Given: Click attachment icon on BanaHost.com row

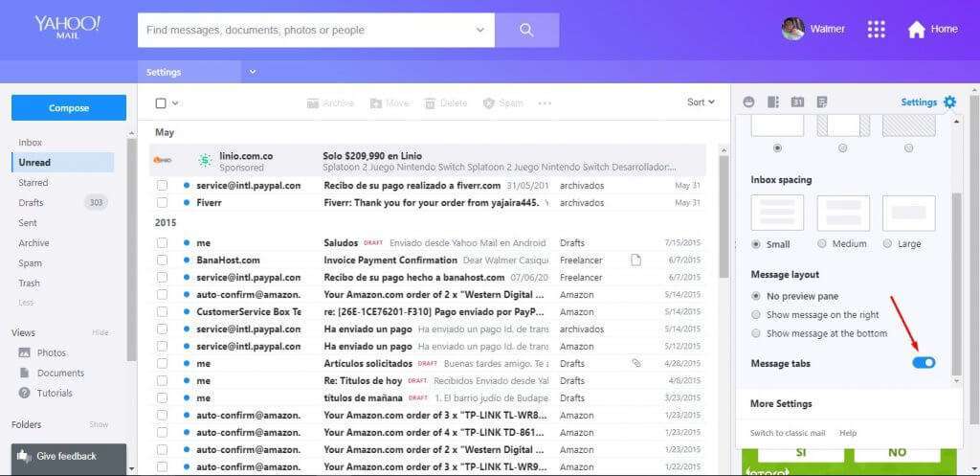Looking at the screenshot, I should click(x=635, y=261).
